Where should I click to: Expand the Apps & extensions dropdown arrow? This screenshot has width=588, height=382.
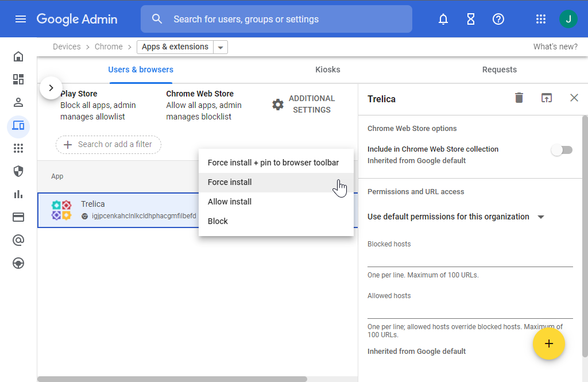[220, 47]
